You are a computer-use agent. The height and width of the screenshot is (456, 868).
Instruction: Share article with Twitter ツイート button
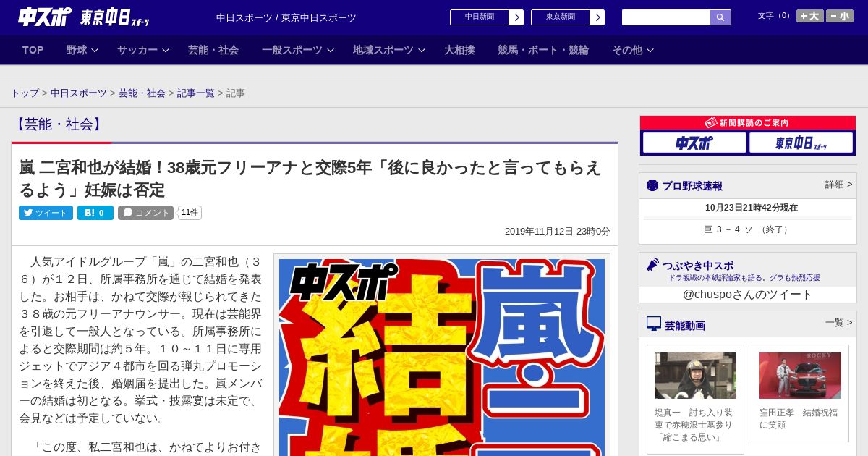click(46, 213)
